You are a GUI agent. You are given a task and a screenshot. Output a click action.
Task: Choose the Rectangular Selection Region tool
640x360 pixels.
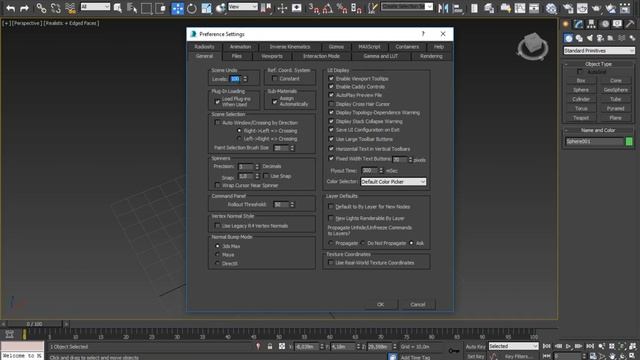pyautogui.click(x=146, y=8)
